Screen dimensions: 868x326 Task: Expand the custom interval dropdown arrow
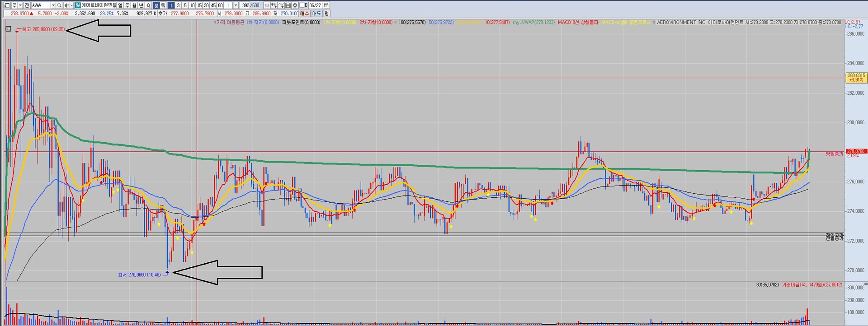coord(236,5)
